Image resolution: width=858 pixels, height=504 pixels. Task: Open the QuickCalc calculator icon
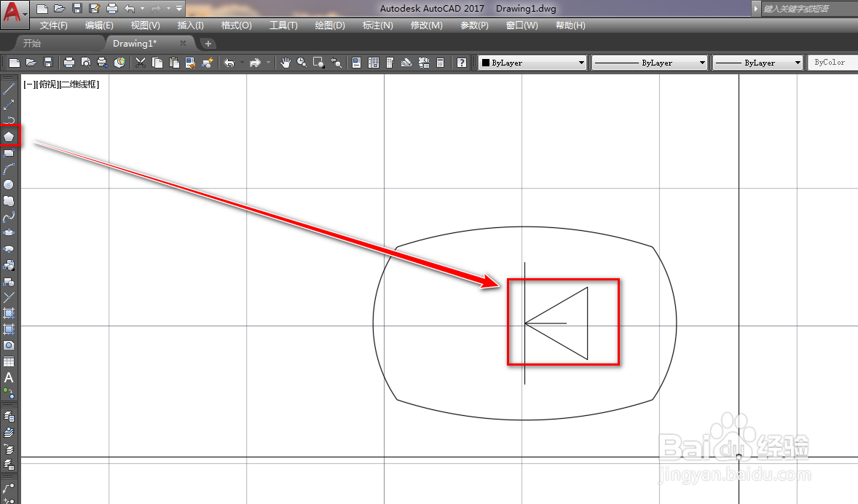coord(440,63)
